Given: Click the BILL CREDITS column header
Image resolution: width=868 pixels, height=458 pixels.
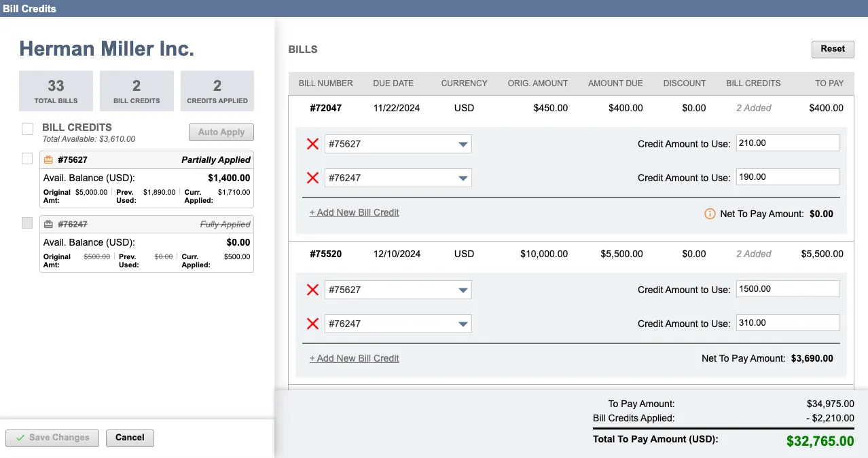Looking at the screenshot, I should (753, 83).
